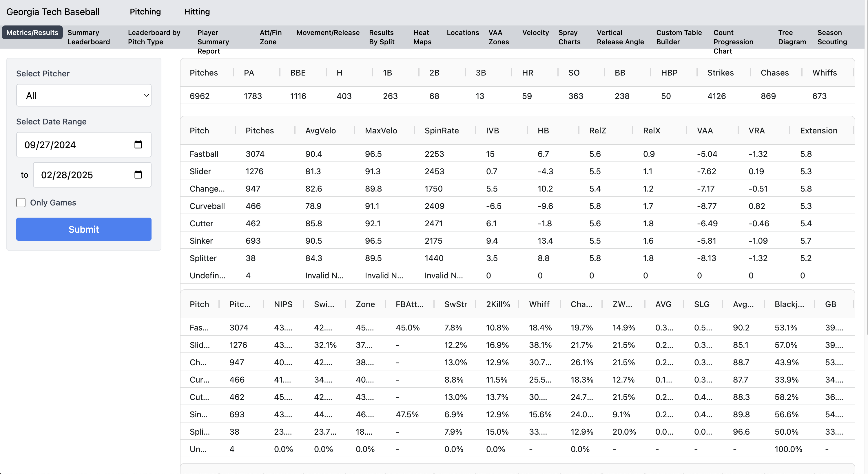Open the Pitching menu
The height and width of the screenshot is (474, 868).
click(145, 12)
